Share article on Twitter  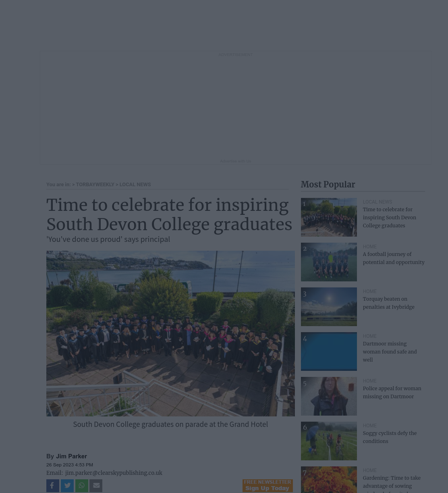click(x=67, y=486)
